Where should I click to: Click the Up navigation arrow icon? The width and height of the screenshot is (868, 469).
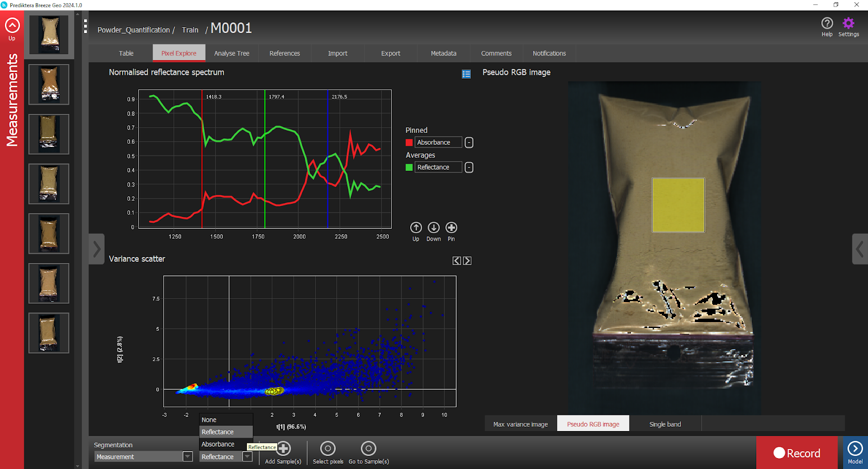click(x=12, y=25)
